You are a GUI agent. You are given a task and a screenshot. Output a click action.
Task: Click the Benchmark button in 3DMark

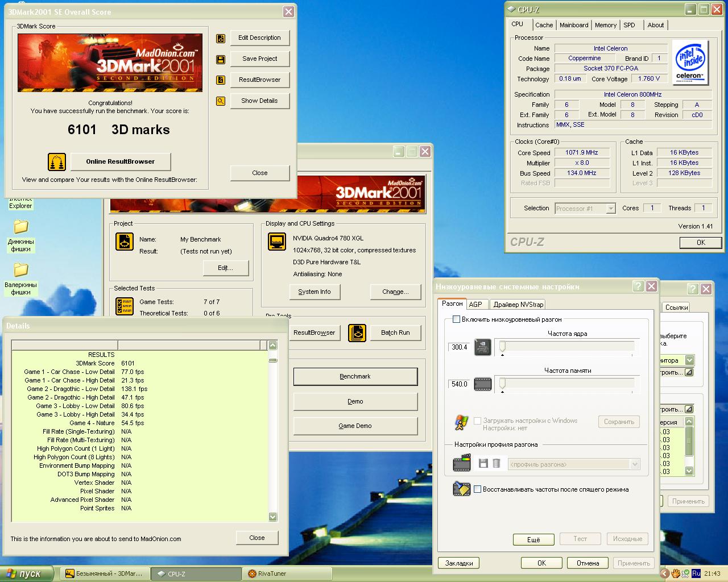coord(355,377)
